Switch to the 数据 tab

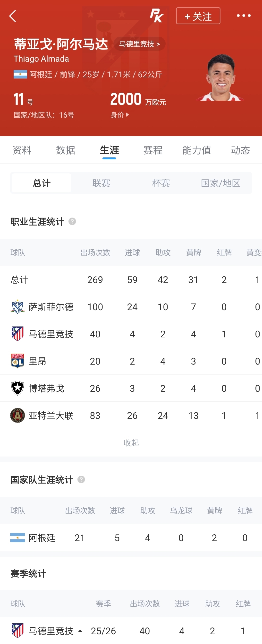(x=66, y=150)
